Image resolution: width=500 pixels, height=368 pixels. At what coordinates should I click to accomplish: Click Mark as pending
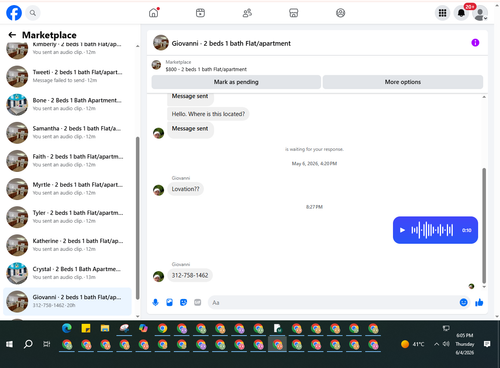[236, 82]
